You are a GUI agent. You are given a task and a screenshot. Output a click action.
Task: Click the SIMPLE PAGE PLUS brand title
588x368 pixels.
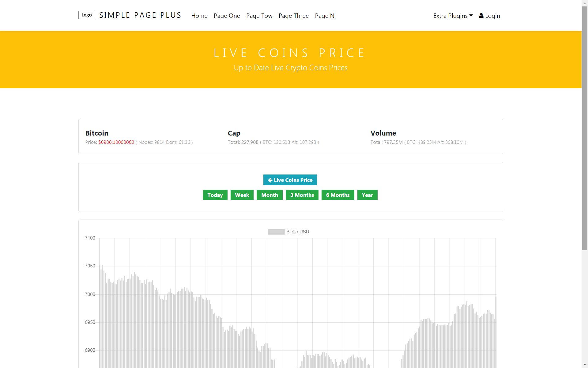tap(140, 15)
